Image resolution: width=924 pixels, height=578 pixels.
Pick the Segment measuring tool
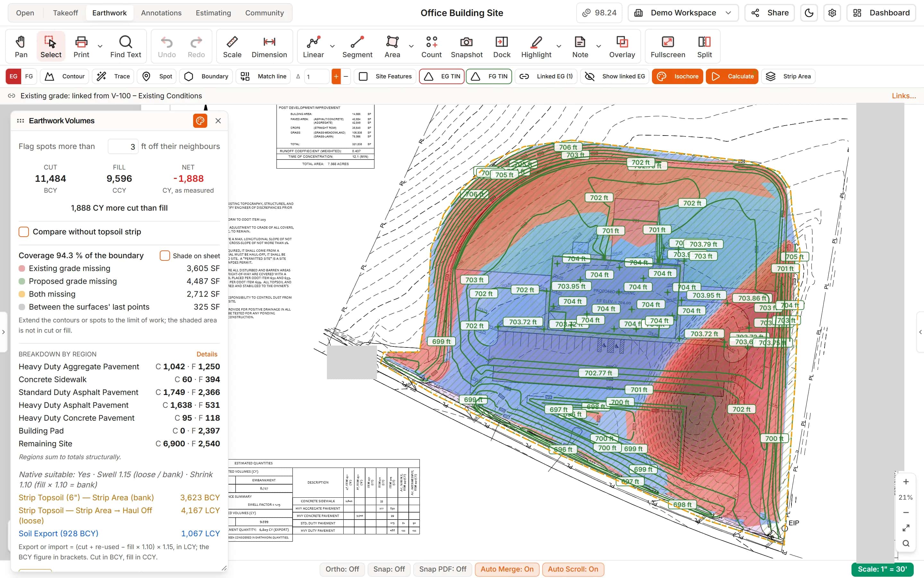click(357, 46)
